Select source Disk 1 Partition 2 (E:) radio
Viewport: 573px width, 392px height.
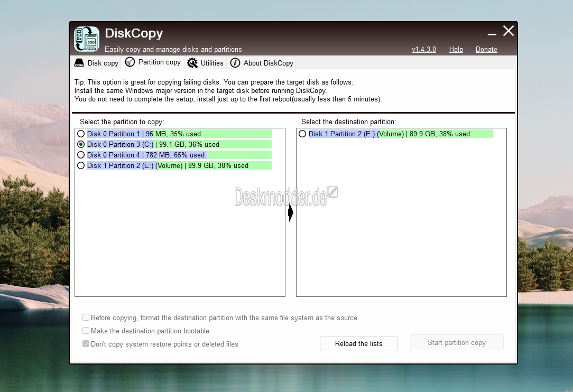point(81,165)
